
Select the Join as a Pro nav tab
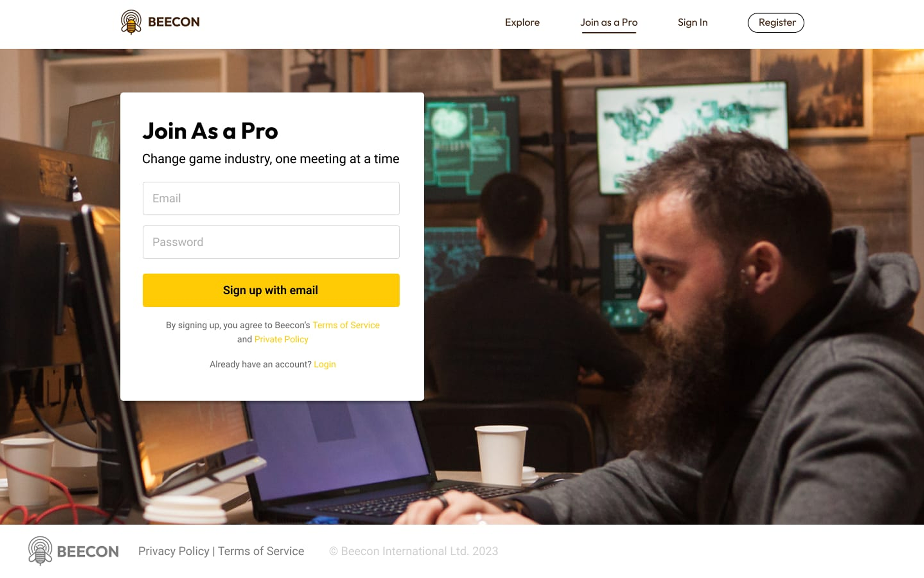(609, 23)
